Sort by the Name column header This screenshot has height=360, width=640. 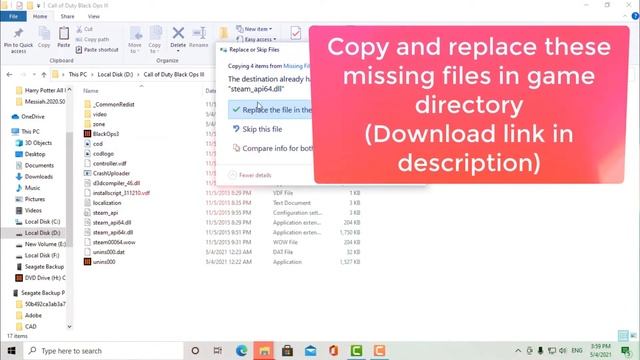point(91,91)
